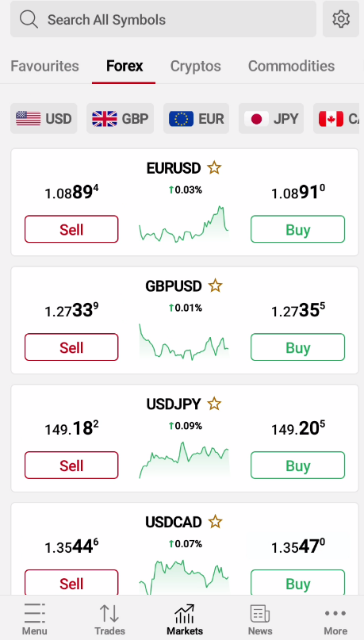The image size is (364, 640).
Task: Open the Trades arrows icon
Action: pyautogui.click(x=109, y=613)
